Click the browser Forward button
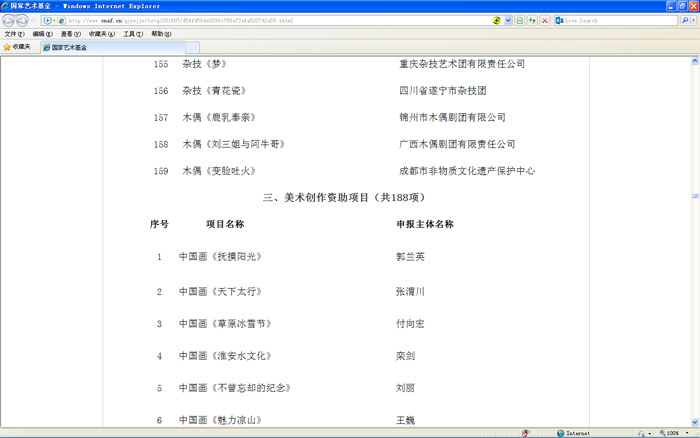 point(22,20)
